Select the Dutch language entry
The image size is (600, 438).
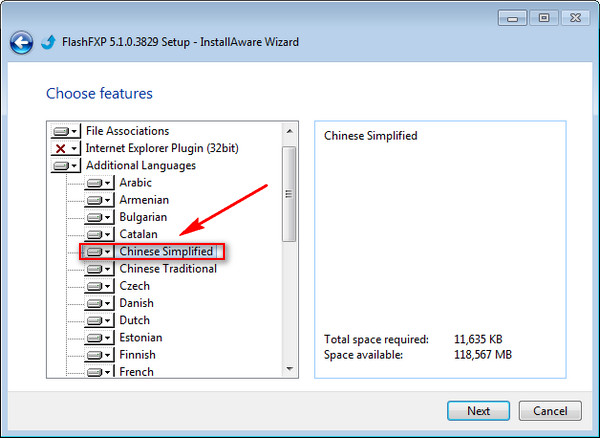coord(134,320)
